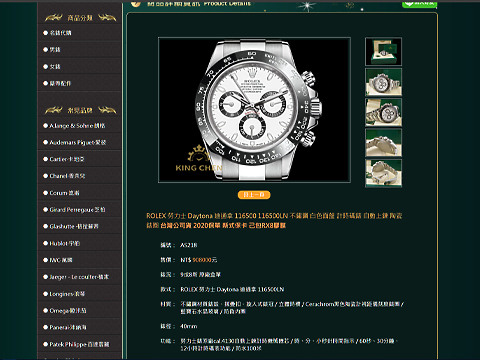Open the Jaeger-LeCoultre brand link
This screenshot has height=360, width=480.
click(79, 277)
